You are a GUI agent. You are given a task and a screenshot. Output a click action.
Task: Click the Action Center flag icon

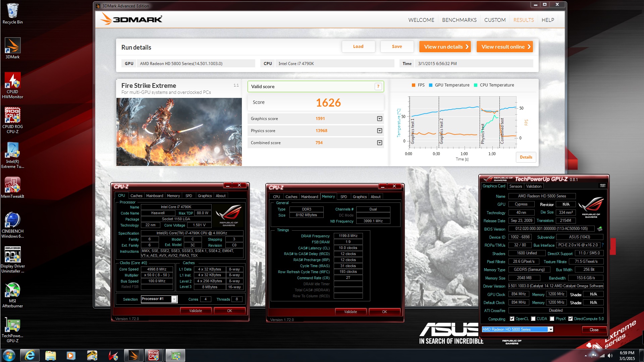[594, 356]
